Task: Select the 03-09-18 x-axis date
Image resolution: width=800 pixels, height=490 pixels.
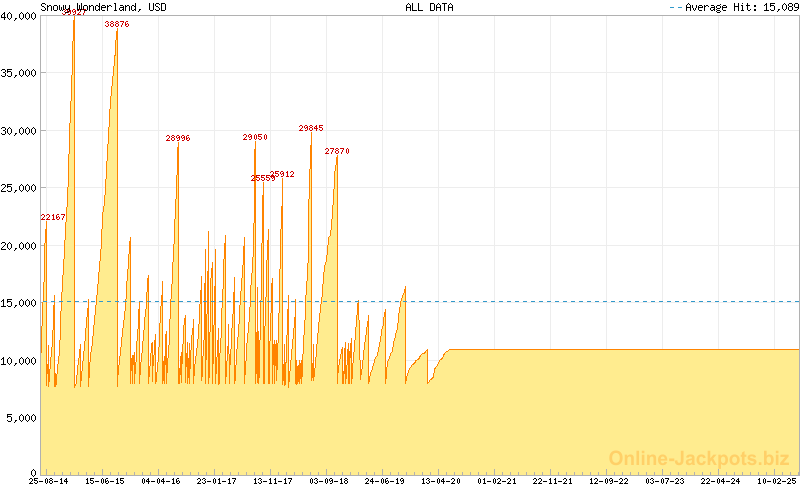Action: 329,481
